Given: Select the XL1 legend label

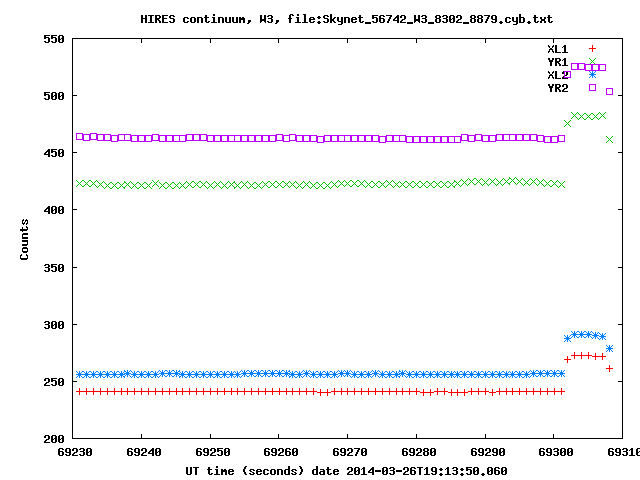Looking at the screenshot, I should pyautogui.click(x=558, y=49).
